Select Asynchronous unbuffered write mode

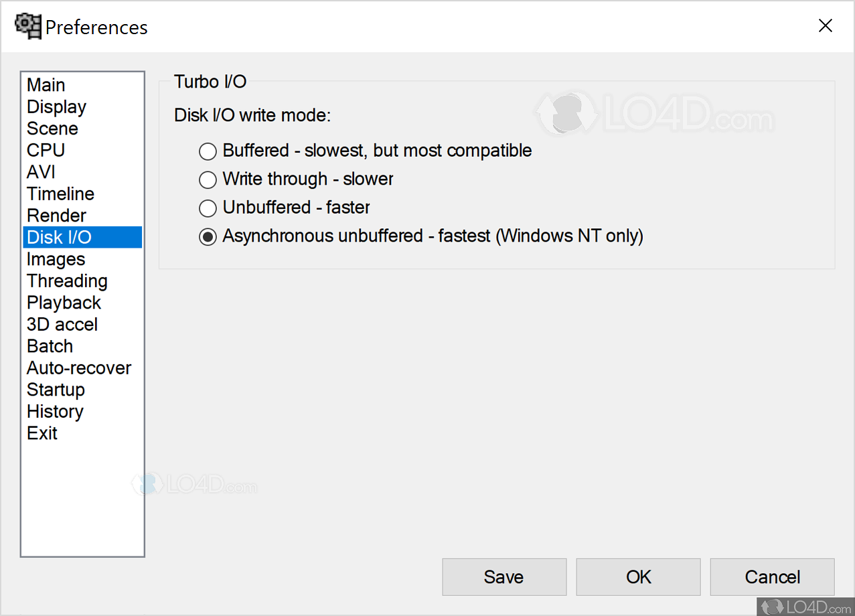(x=208, y=236)
